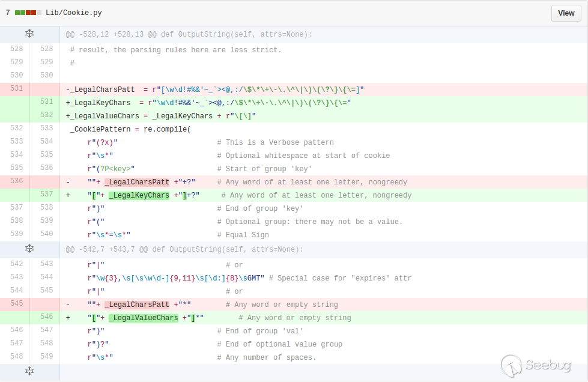Click old line number 531 of the removed line
The image size is (588, 382).
[x=16, y=88]
